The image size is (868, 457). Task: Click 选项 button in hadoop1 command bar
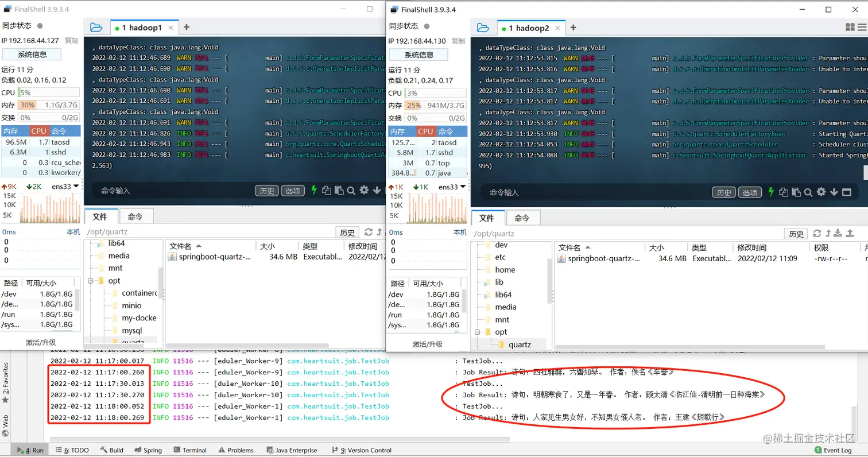(x=293, y=191)
